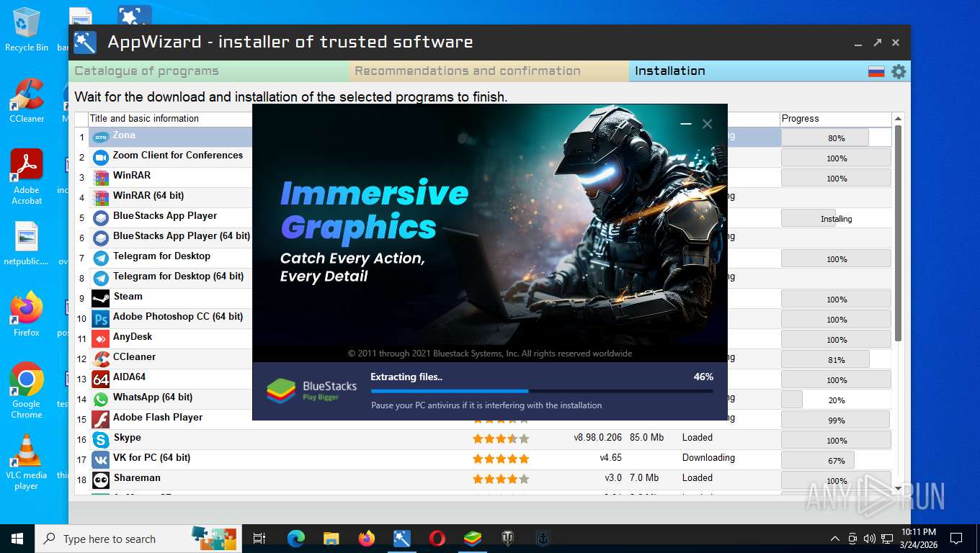Switch language with the Russian flag icon
Viewport: 980px width, 553px height.
coord(876,71)
